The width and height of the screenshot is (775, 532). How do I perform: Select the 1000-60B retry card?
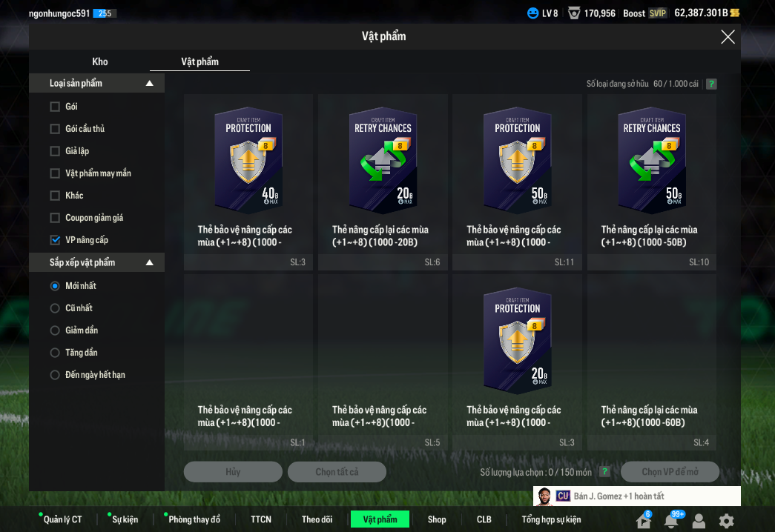(651, 362)
